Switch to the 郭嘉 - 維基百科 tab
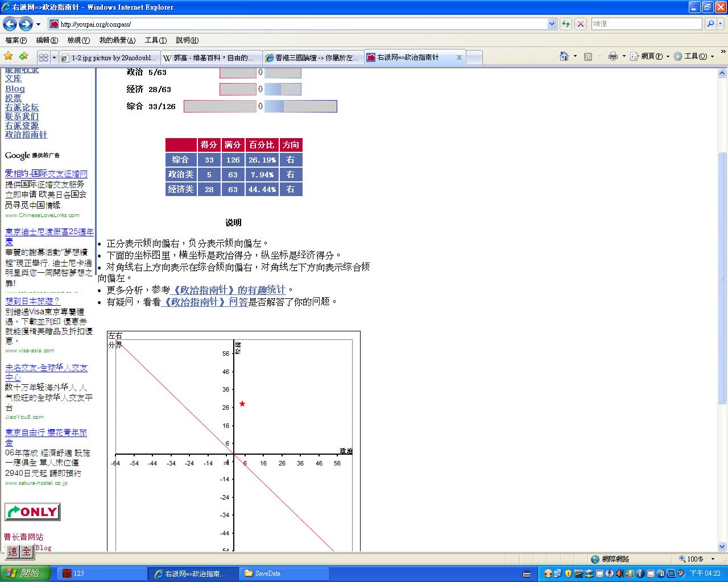This screenshot has height=582, width=728. click(x=211, y=57)
